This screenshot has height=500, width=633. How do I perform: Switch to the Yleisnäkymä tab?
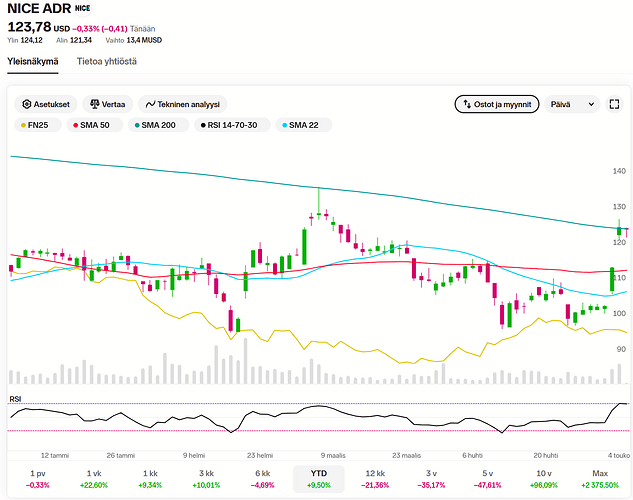33,61
